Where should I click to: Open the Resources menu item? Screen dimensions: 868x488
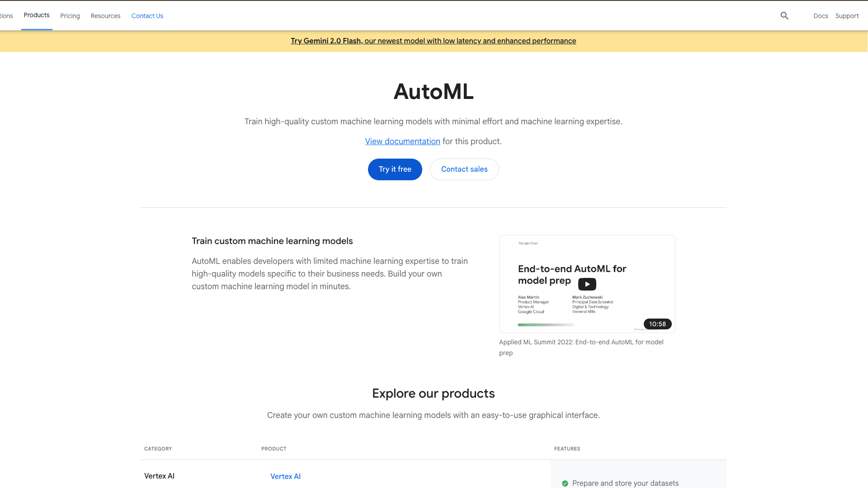point(105,16)
